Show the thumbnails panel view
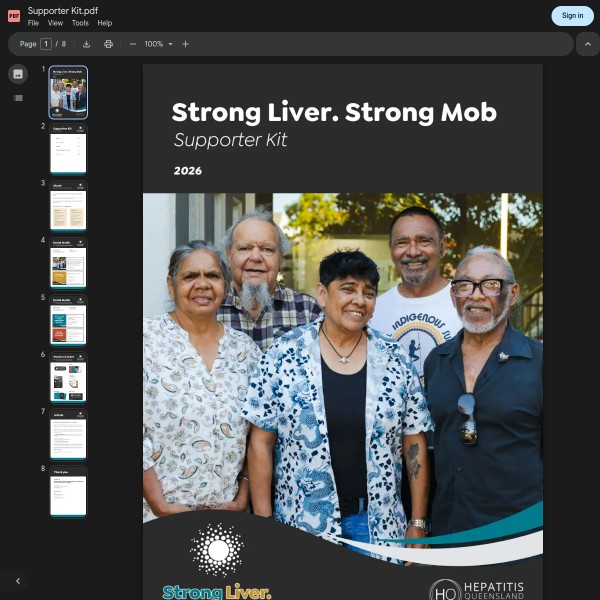The height and width of the screenshot is (600, 600). click(18, 74)
